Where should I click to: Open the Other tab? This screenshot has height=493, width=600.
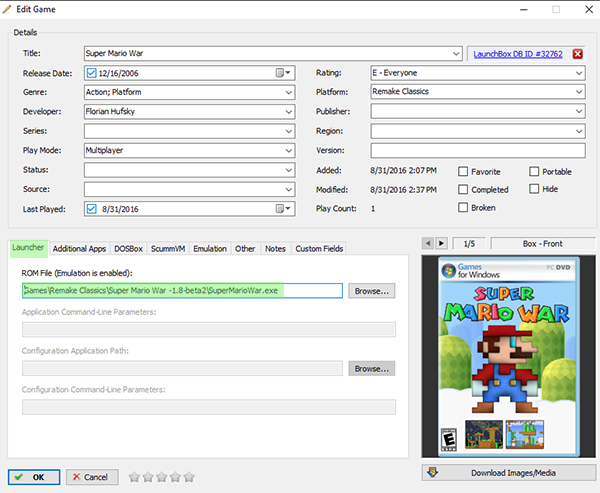245,249
